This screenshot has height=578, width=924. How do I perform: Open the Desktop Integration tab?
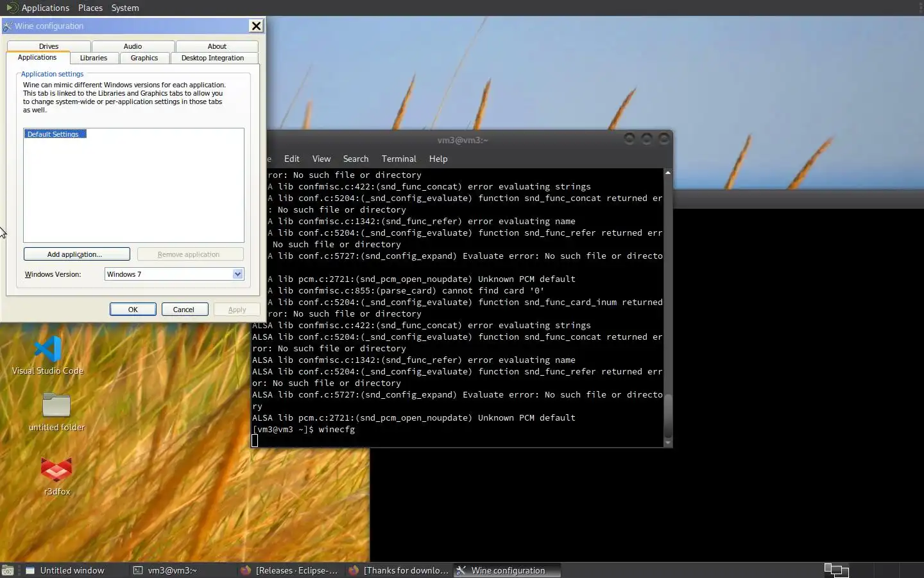pyautogui.click(x=212, y=58)
